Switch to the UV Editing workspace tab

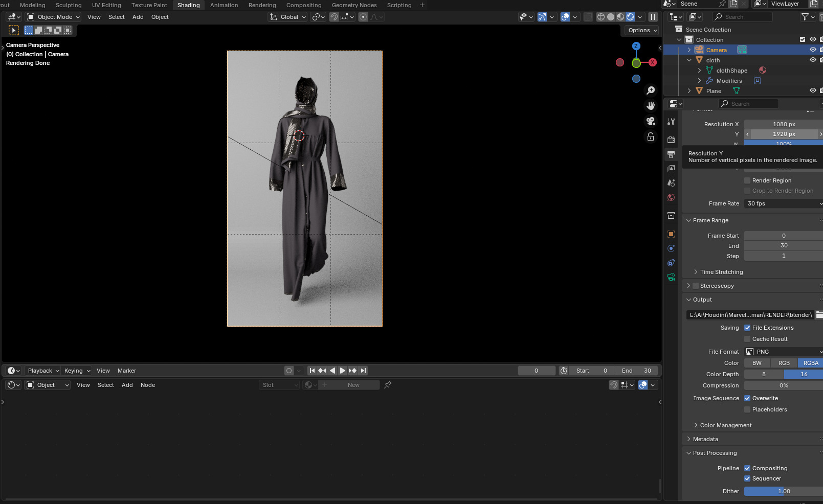click(106, 5)
